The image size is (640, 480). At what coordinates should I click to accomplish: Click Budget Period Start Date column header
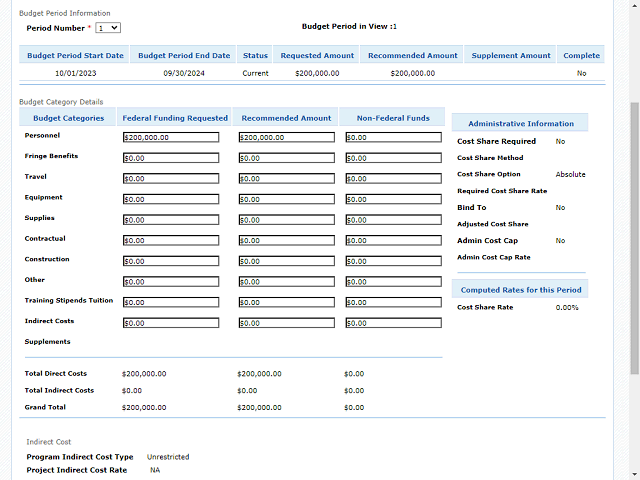pos(76,56)
